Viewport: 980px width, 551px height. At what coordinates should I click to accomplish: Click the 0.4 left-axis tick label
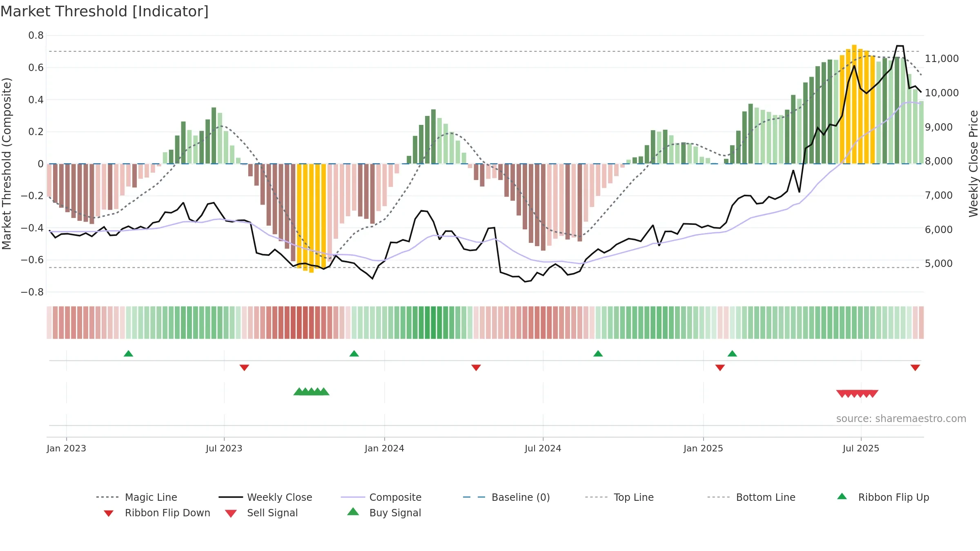[x=36, y=100]
